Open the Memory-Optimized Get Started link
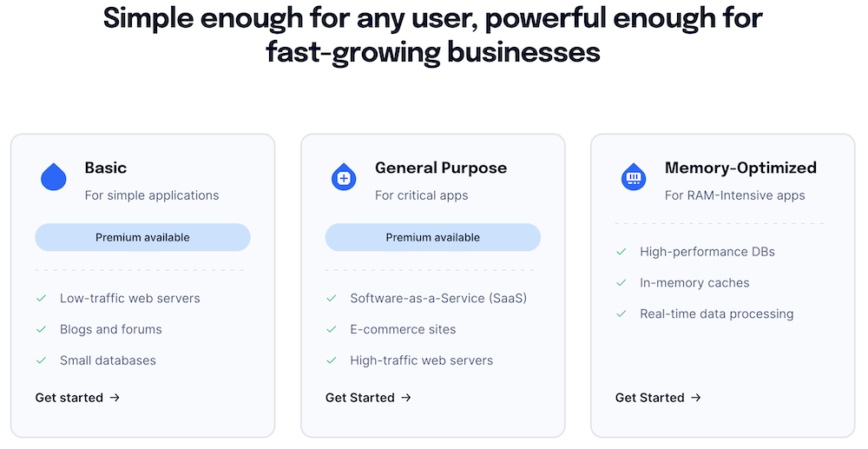This screenshot has width=868, height=449. point(650,398)
